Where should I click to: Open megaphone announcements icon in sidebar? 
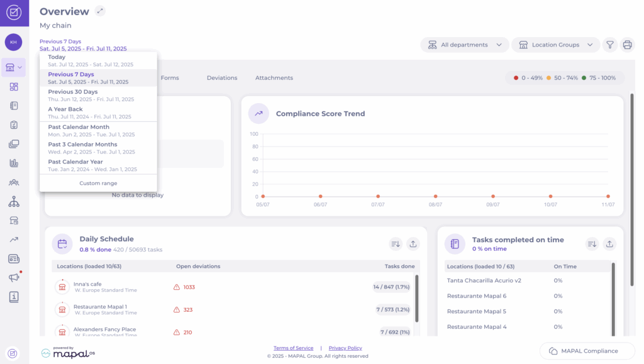coord(14,277)
